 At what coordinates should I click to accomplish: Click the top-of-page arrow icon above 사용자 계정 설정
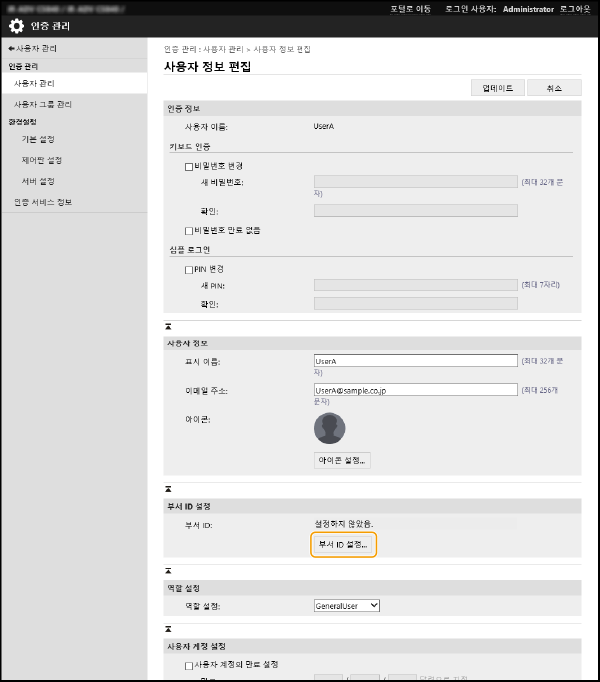(168, 630)
